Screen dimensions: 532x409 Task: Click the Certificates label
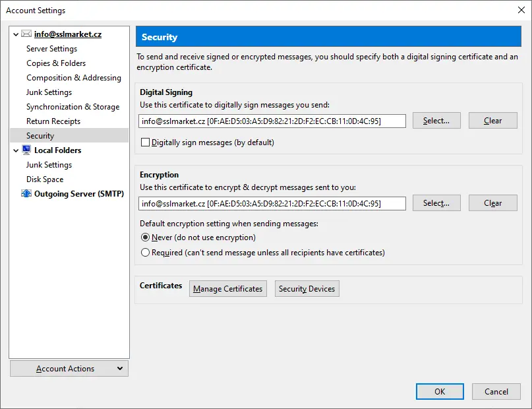click(161, 286)
